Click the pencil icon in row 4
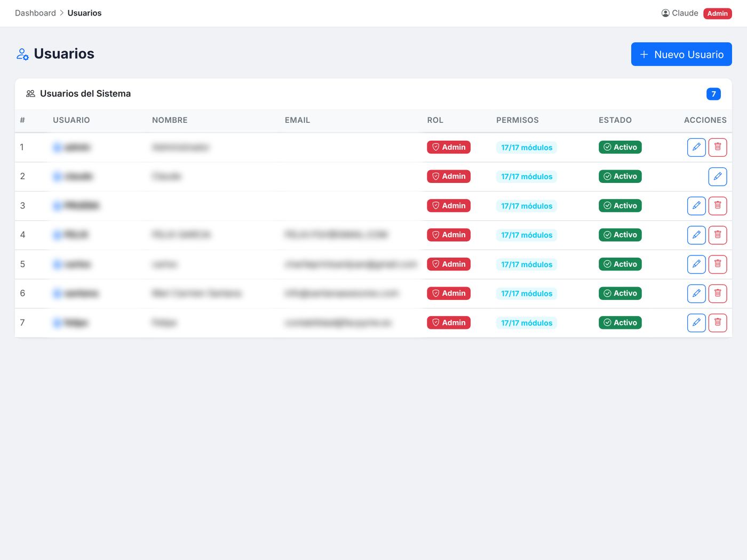Screen dimensions: 747x560 pos(696,235)
